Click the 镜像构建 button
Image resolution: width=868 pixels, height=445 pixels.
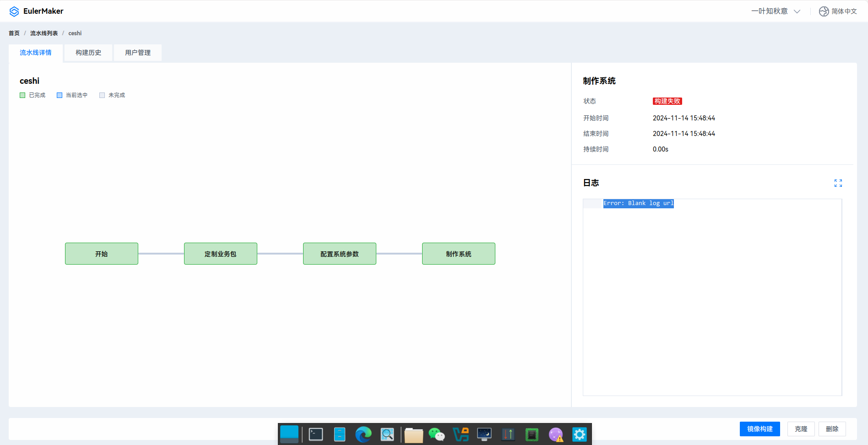point(759,429)
